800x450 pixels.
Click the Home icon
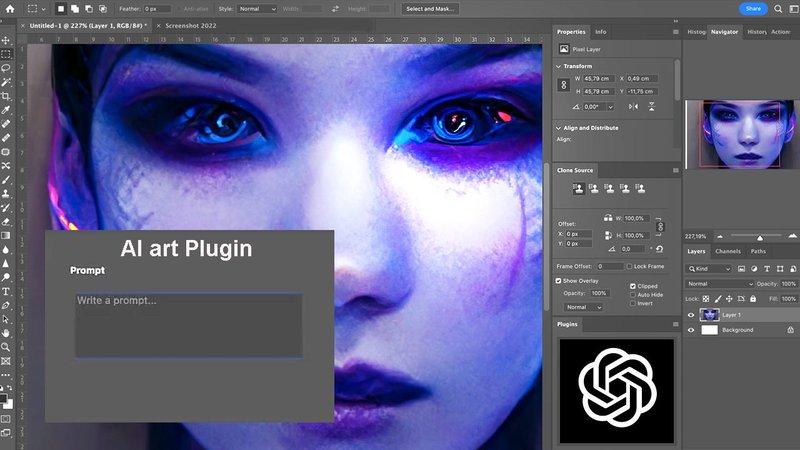10,9
